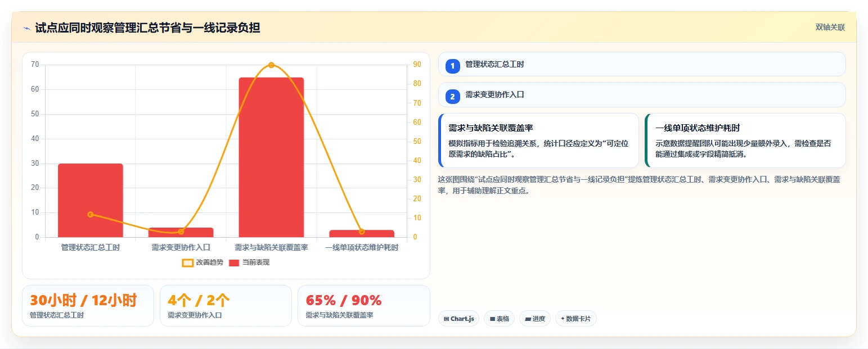Image resolution: width=868 pixels, height=349 pixels.
Task: Click the summary paragraph starting 这张图围绕
Action: point(639,185)
